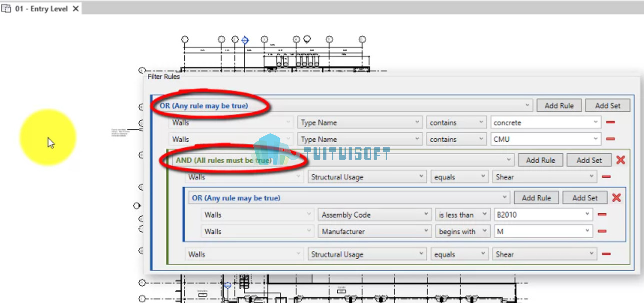Remove the 'contains concrete' rule via its minus icon
The image size is (644, 303).
pos(610,122)
